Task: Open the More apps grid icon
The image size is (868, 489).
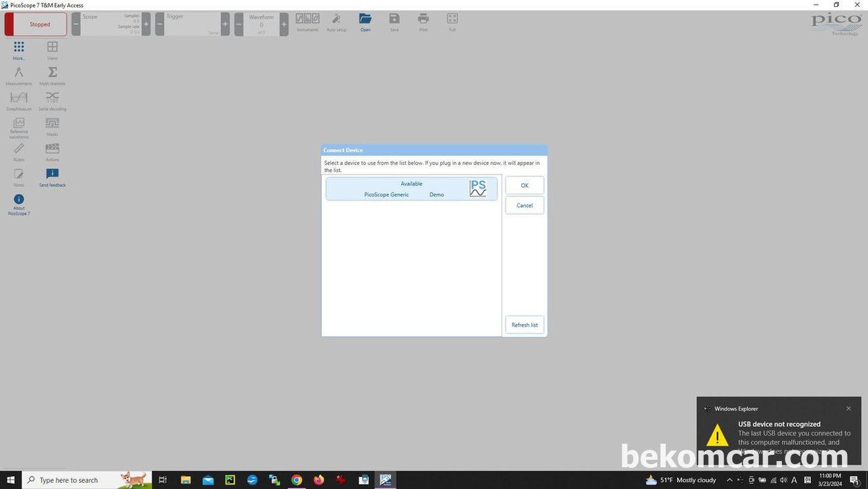Action: coord(19,47)
